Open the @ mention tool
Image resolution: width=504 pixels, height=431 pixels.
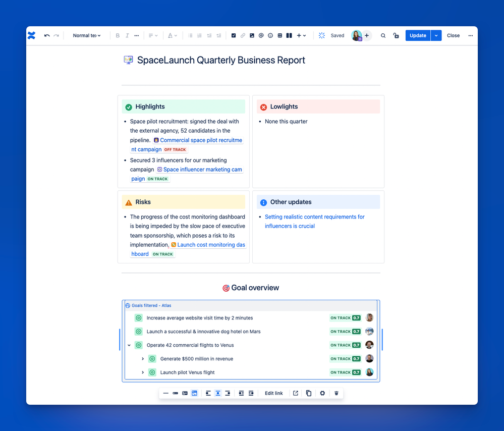click(x=261, y=35)
